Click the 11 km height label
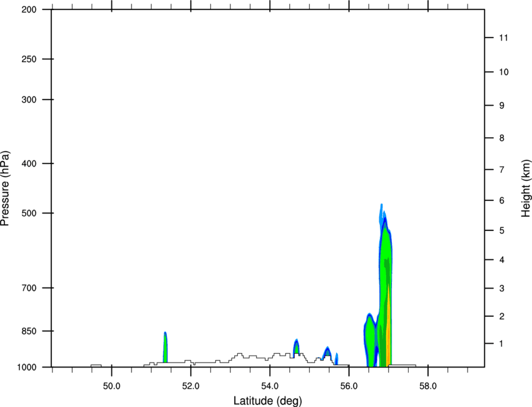 click(x=503, y=38)
